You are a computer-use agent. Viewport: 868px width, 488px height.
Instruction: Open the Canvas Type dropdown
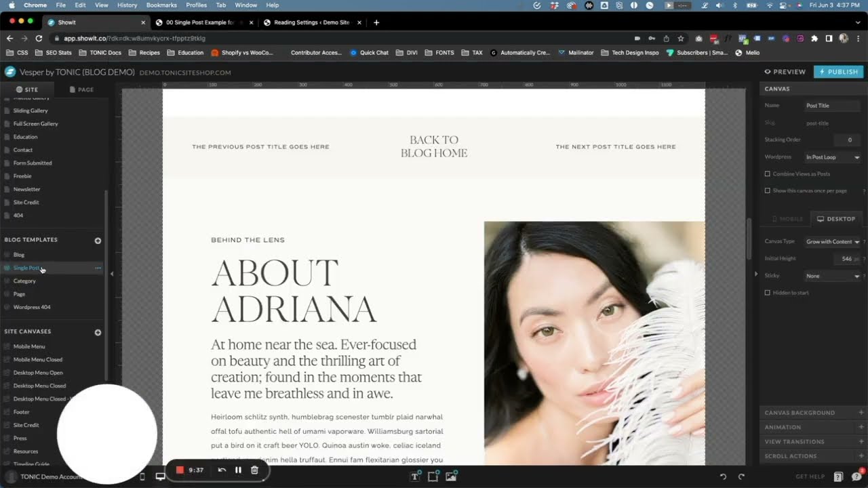click(x=833, y=242)
